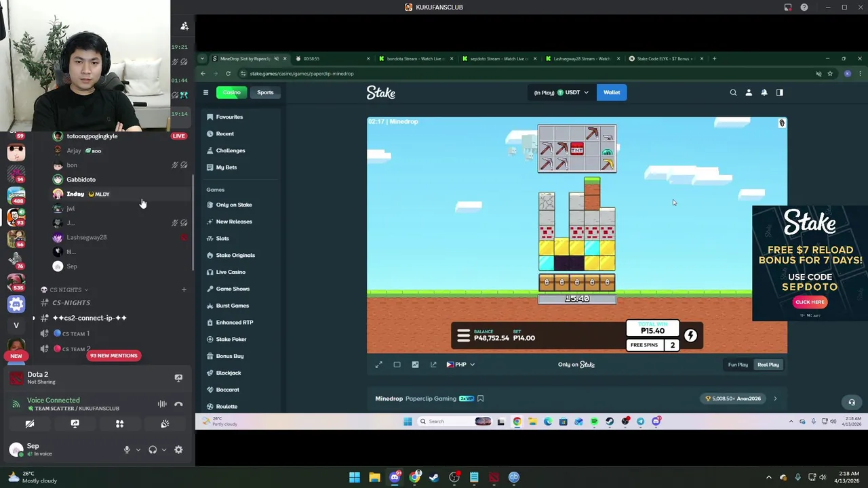The width and height of the screenshot is (868, 488).
Task: Open the Stake logo home link
Action: click(381, 92)
